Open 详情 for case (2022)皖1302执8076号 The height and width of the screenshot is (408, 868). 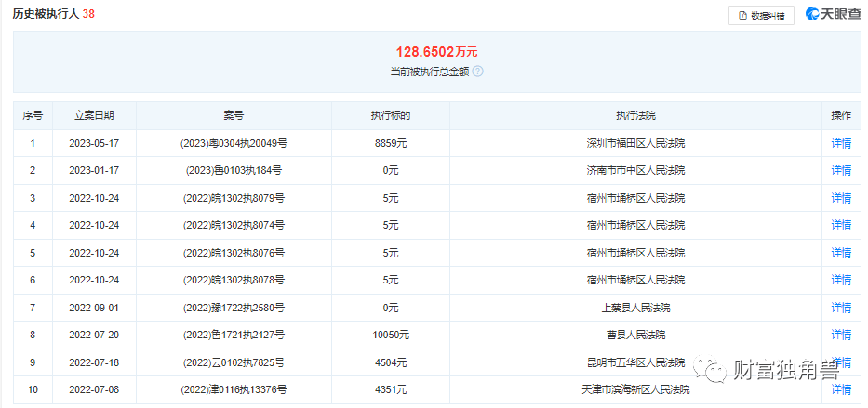pos(841,253)
